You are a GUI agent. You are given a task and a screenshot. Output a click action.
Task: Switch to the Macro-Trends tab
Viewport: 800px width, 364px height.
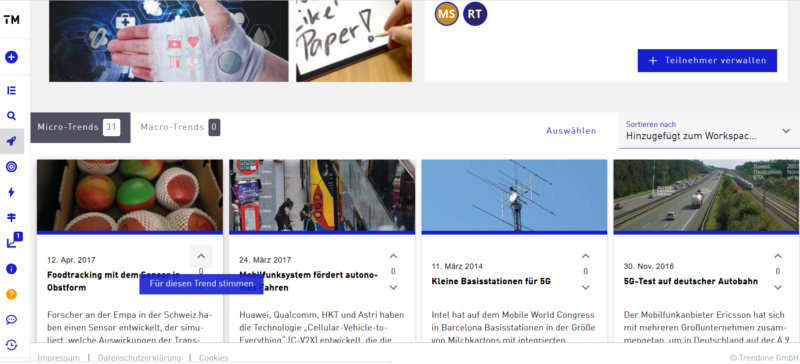tap(180, 127)
